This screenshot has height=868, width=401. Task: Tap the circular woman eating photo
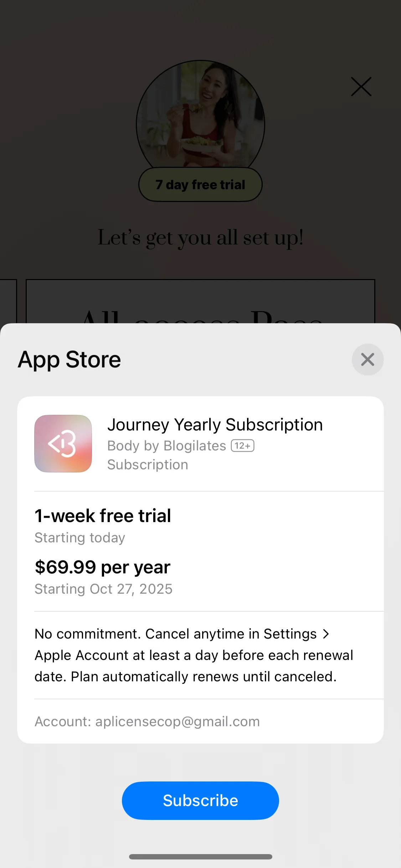click(200, 114)
